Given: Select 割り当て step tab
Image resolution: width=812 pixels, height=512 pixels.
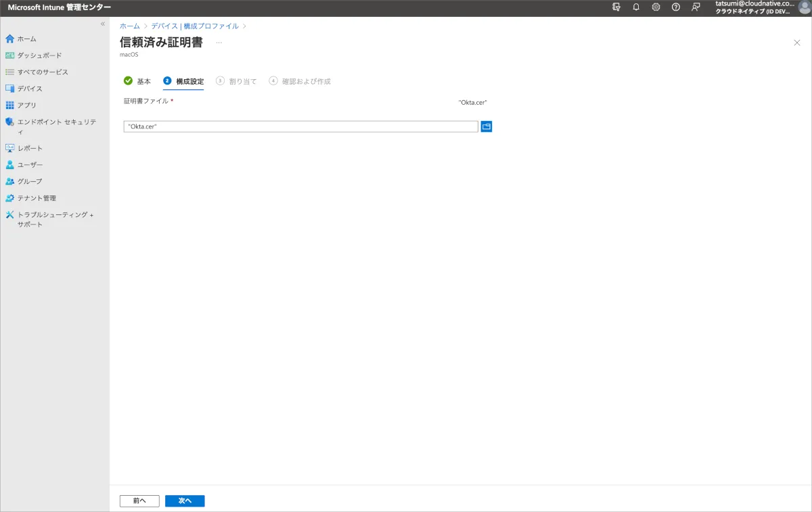Looking at the screenshot, I should tap(236, 81).
